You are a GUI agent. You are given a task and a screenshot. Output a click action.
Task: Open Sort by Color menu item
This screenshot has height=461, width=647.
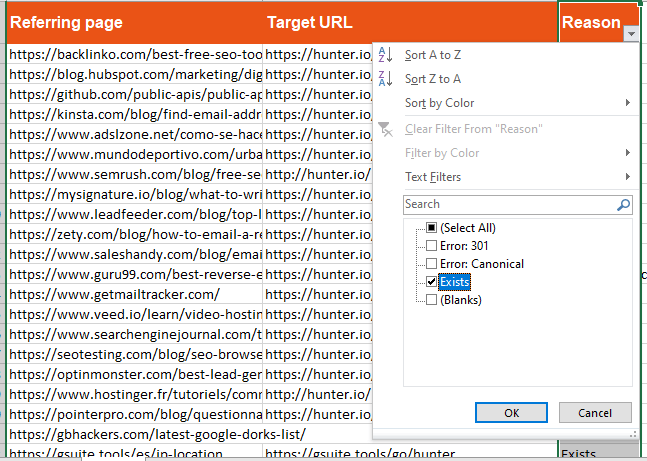[x=505, y=102]
